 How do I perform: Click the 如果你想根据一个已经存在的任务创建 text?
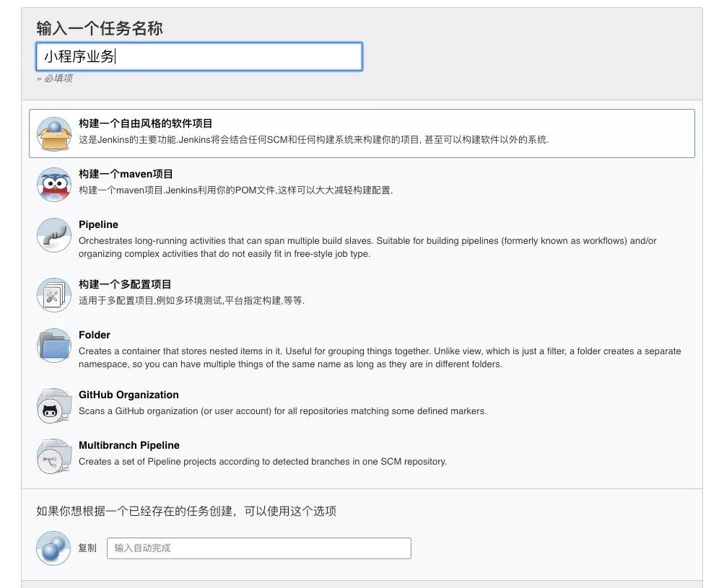click(186, 512)
